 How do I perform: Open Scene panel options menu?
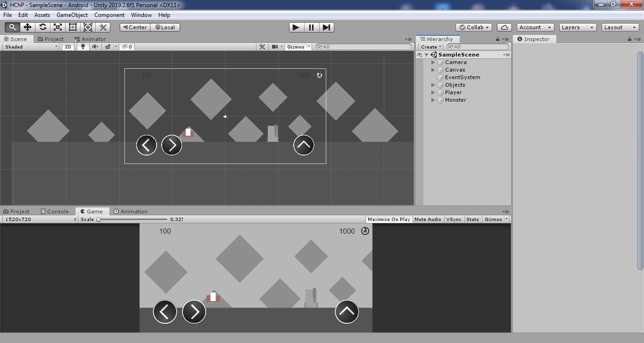[408, 39]
